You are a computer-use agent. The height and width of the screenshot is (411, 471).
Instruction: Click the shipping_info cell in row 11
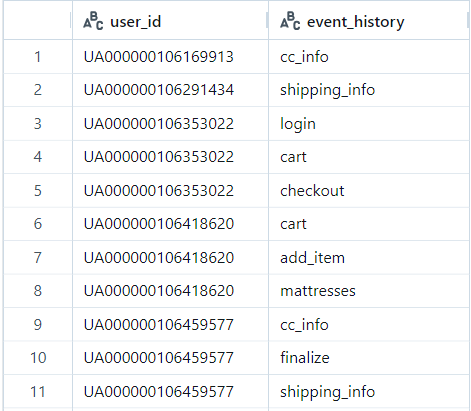tap(369, 392)
